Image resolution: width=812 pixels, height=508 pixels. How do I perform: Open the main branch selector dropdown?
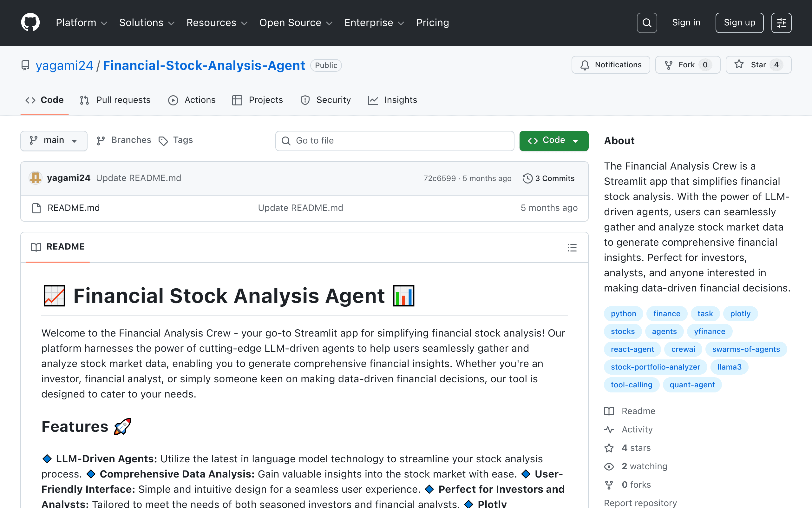click(54, 140)
